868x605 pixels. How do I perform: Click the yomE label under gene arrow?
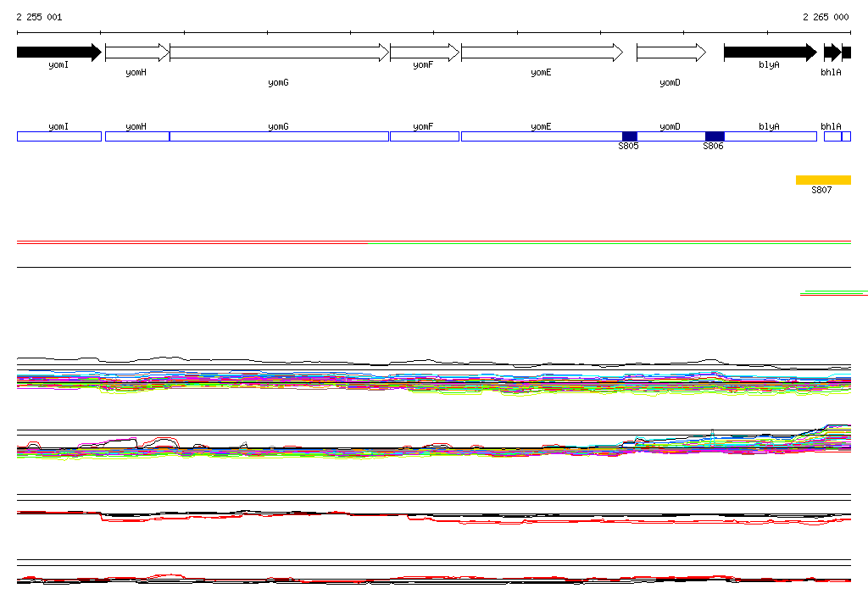541,73
